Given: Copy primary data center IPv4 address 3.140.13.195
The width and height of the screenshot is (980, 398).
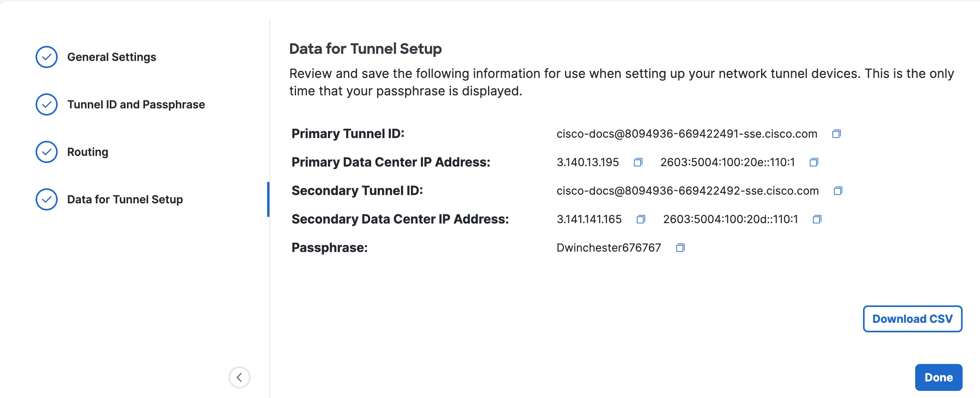Looking at the screenshot, I should click(x=638, y=162).
